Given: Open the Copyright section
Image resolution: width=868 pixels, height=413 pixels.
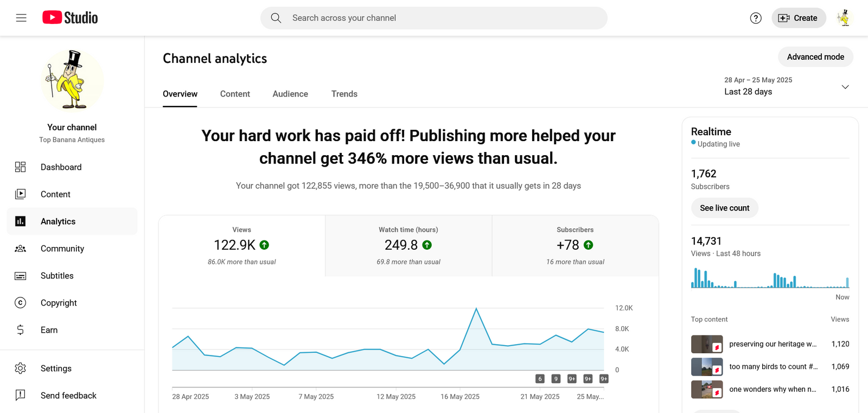Looking at the screenshot, I should click(x=59, y=303).
